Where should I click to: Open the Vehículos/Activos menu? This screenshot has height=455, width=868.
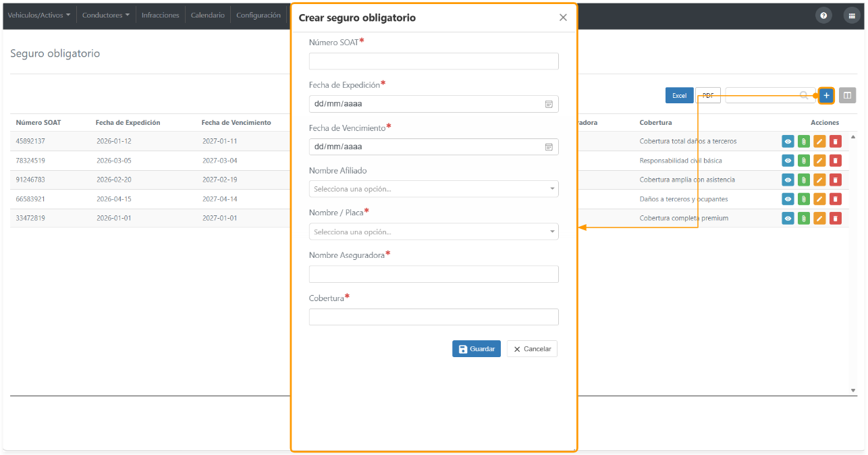(39, 15)
